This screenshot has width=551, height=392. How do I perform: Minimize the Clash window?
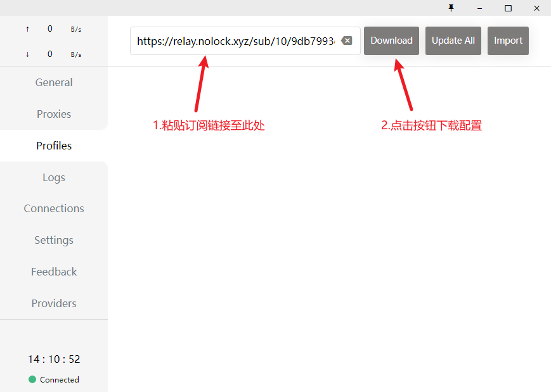click(479, 8)
